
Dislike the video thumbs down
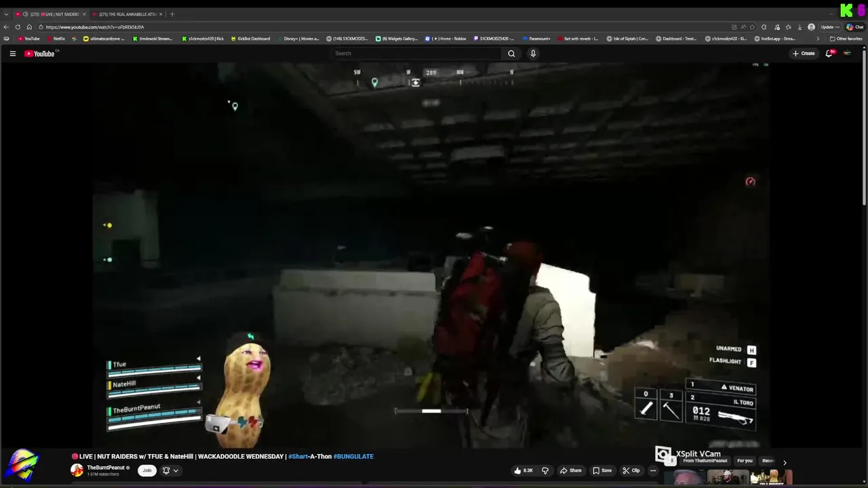545,470
